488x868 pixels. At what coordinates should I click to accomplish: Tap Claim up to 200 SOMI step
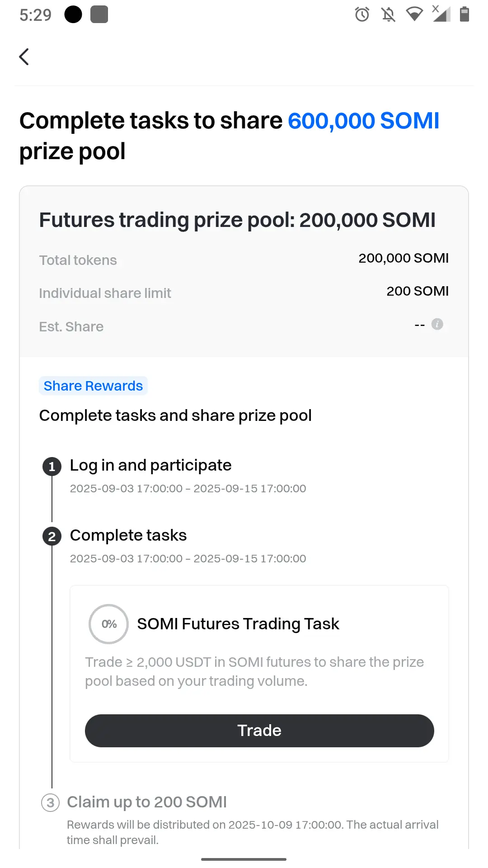coord(147,802)
